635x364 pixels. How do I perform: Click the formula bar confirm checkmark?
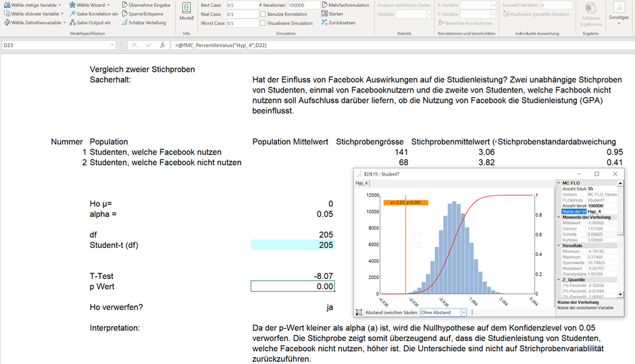click(149, 45)
